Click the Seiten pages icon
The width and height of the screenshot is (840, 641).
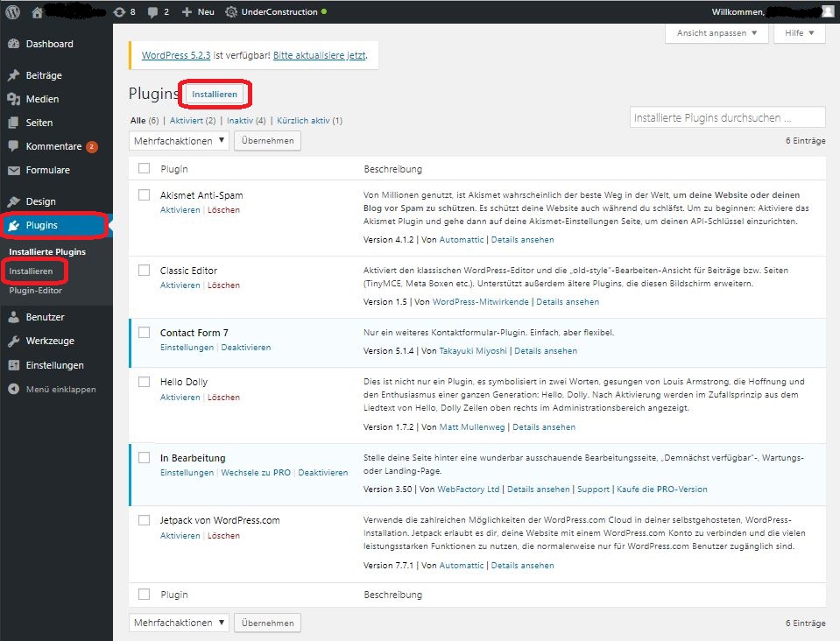click(13, 123)
